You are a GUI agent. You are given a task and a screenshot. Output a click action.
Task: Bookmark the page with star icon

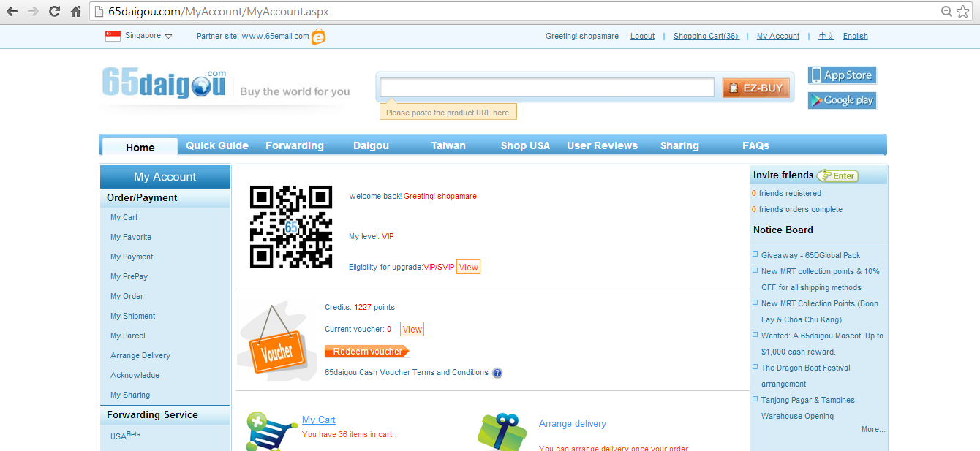(962, 12)
